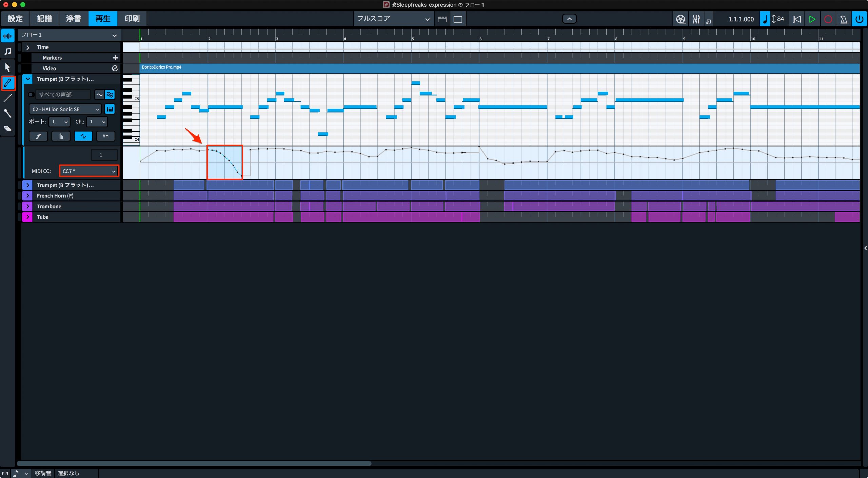
Task: Toggle the activate playback power button
Action: pyautogui.click(x=859, y=19)
